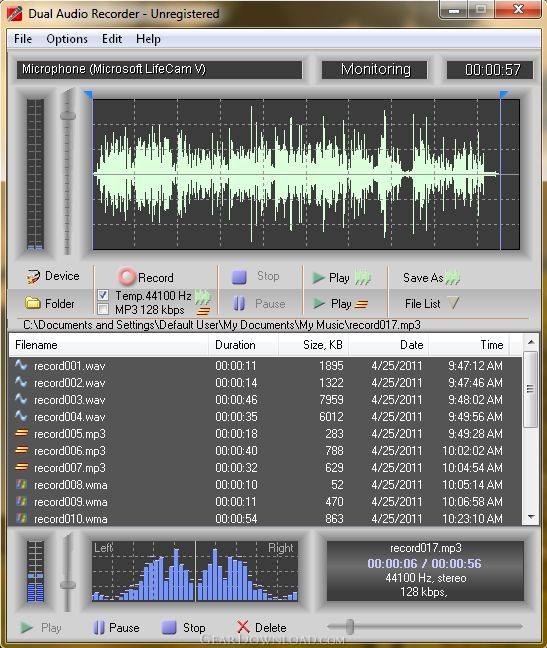Click the playback position slider thumb
The width and height of the screenshot is (547, 648).
[350, 627]
